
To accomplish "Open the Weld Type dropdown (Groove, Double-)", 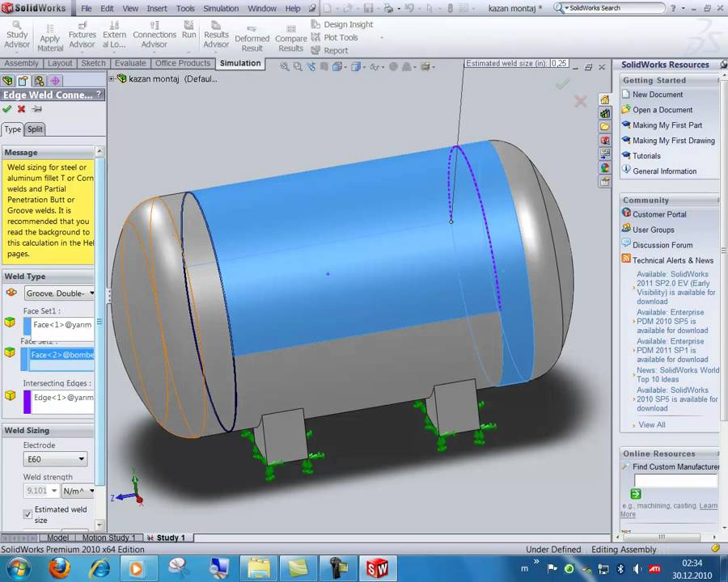I will [59, 293].
